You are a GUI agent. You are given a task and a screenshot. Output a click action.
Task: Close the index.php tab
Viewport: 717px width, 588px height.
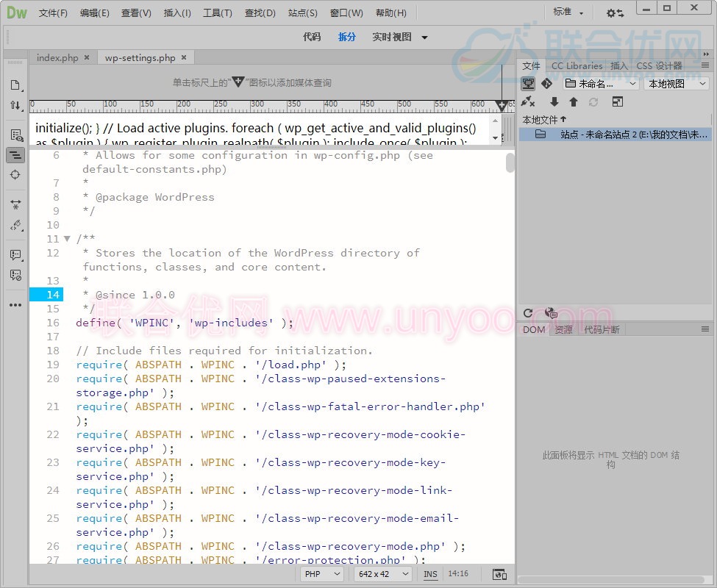coord(87,57)
